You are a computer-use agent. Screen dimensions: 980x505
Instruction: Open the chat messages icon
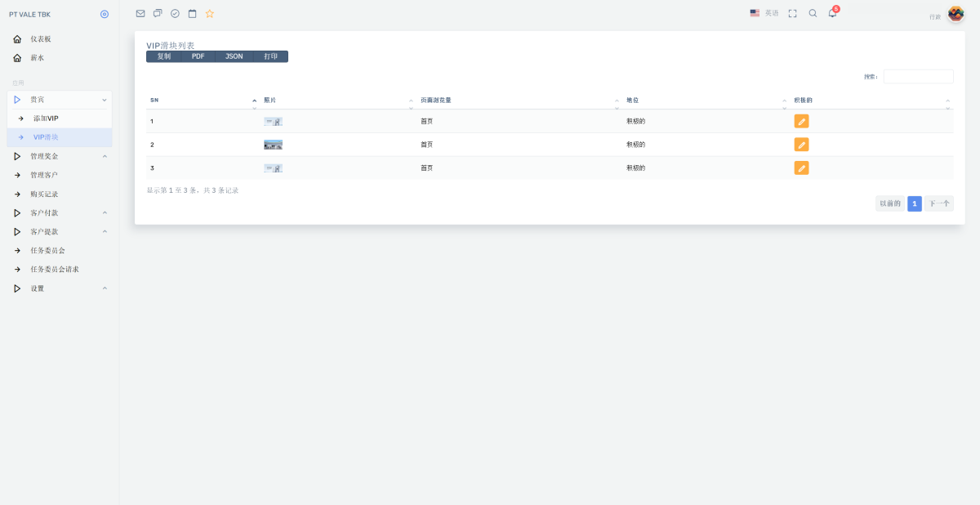(x=158, y=13)
